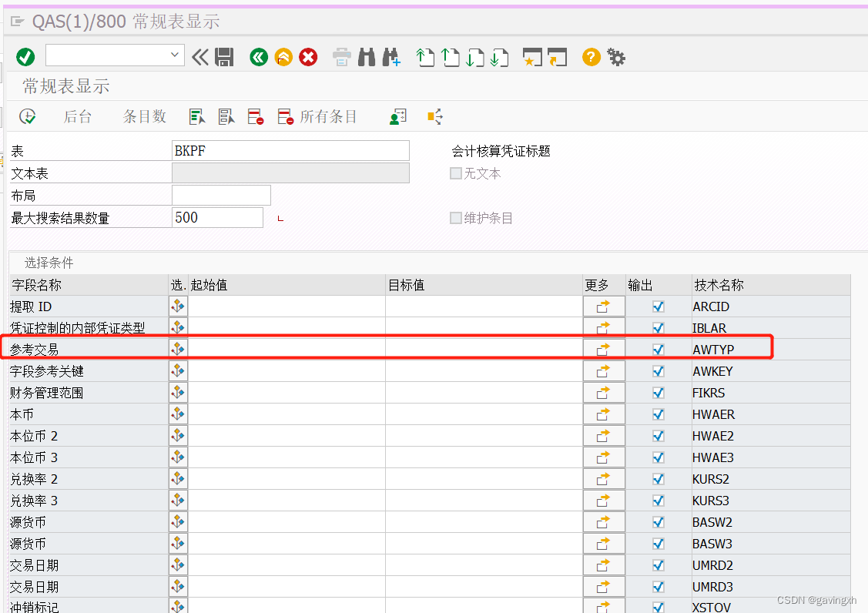Open the Find dialog via binoculars icon
Viewport: 868px width, 613px height.
(x=367, y=57)
